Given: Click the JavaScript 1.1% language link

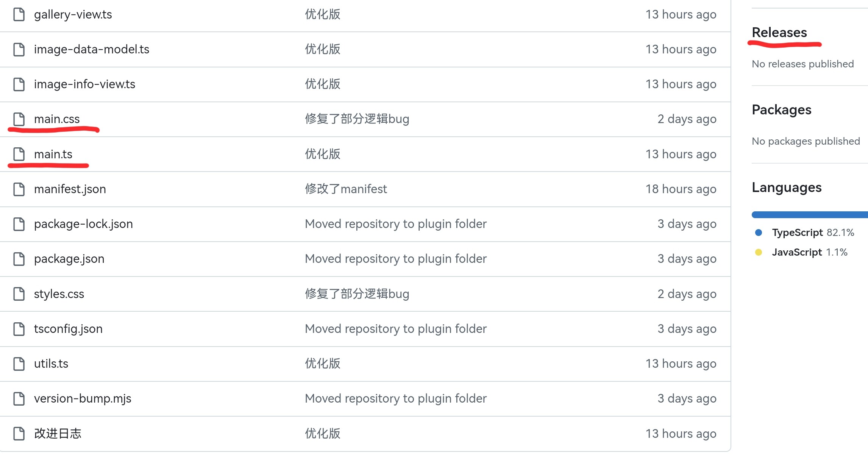Looking at the screenshot, I should pyautogui.click(x=809, y=252).
